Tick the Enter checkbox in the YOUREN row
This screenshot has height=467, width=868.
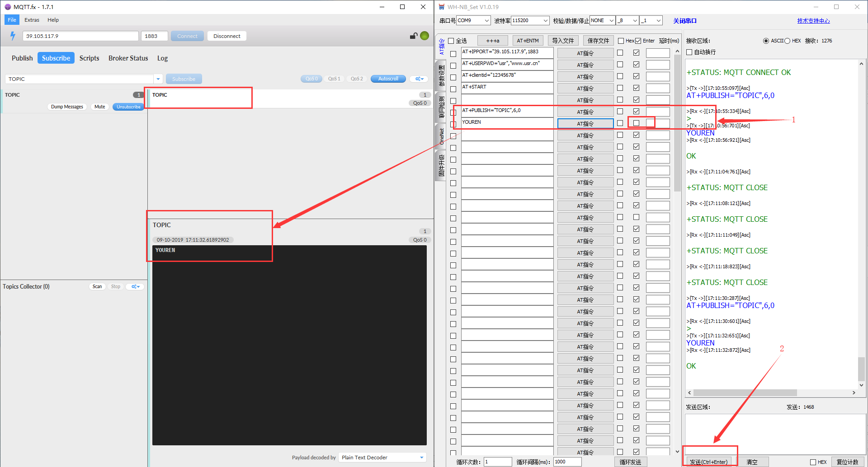(x=636, y=123)
